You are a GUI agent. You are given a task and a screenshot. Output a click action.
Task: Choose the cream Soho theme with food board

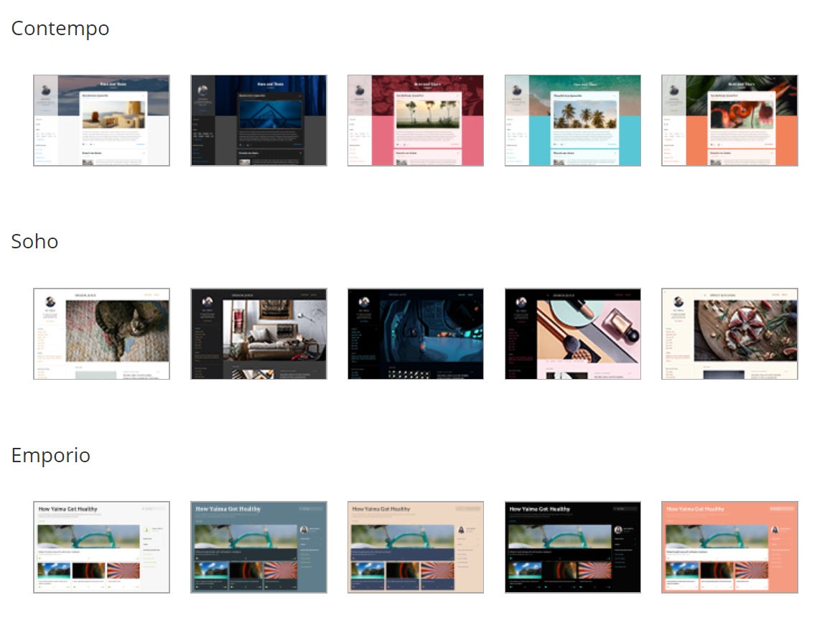(729, 334)
